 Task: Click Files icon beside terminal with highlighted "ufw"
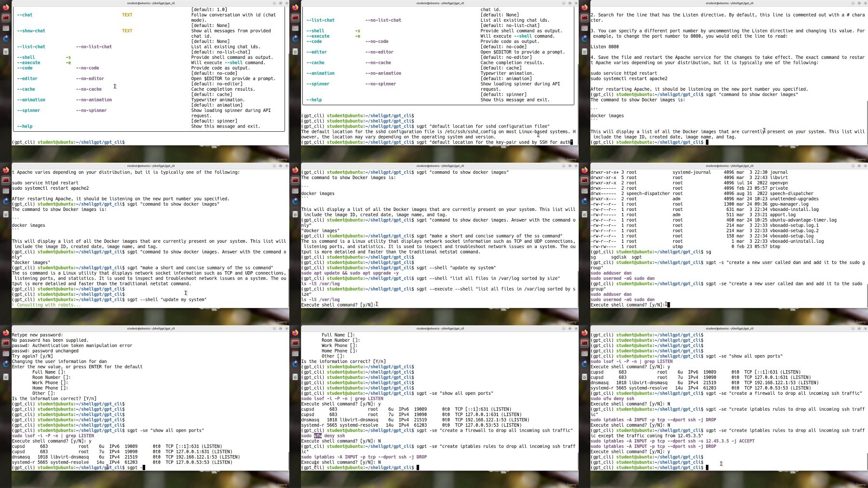point(295,353)
